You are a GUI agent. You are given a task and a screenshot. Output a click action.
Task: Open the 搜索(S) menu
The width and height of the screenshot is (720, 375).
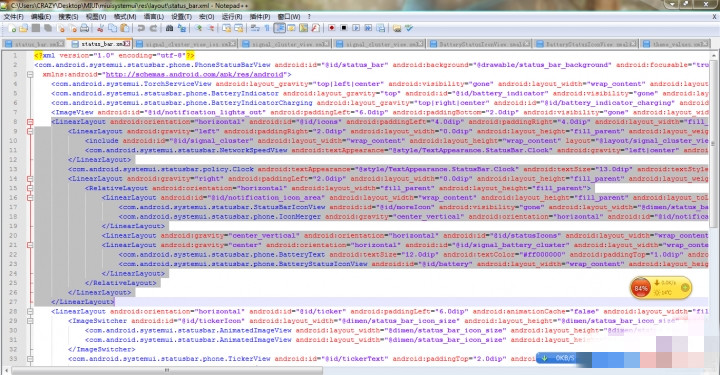point(68,17)
